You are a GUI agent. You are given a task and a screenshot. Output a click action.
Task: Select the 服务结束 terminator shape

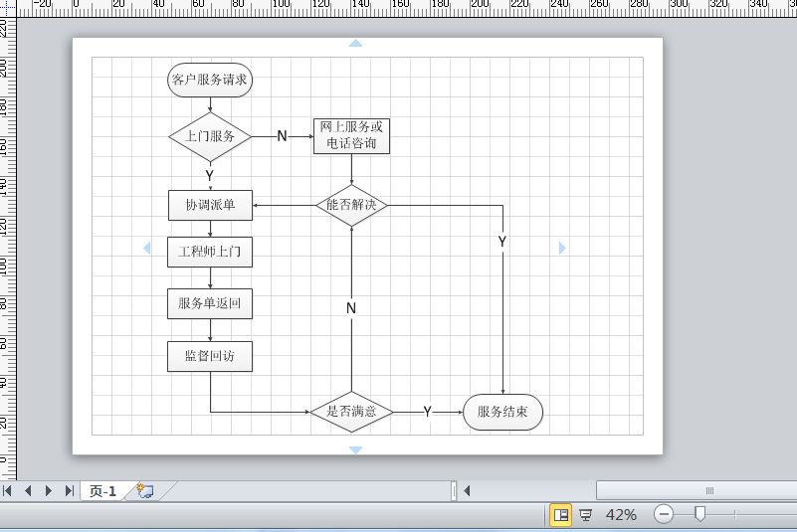tap(502, 412)
